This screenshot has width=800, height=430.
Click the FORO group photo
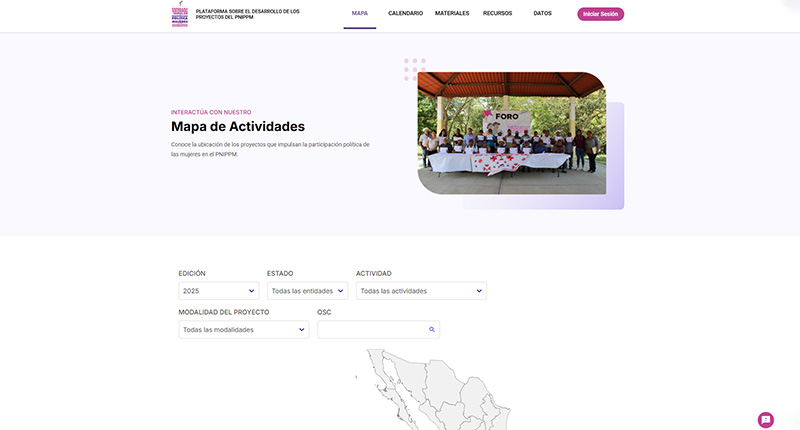[511, 132]
